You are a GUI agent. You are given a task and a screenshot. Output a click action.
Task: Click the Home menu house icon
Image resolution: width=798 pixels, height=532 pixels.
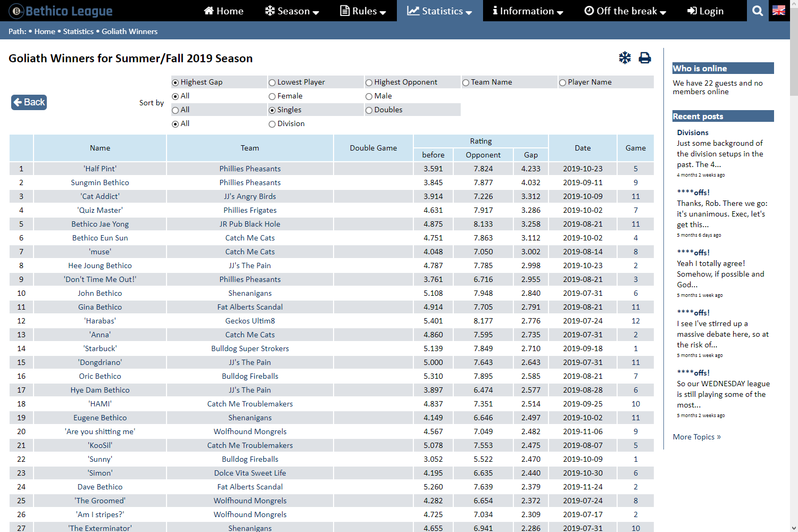pos(209,11)
